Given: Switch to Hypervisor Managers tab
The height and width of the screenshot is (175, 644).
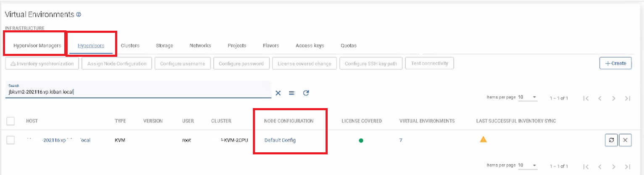Looking at the screenshot, I should [x=37, y=45].
